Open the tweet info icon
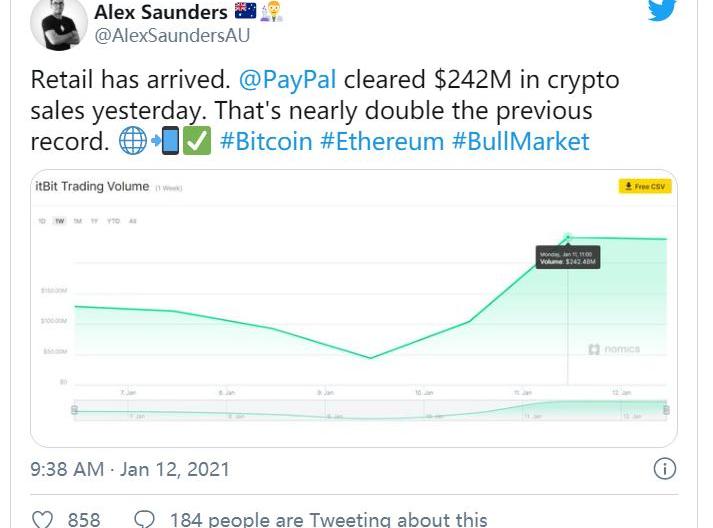Screen dimensions: 713x528 (x=664, y=468)
